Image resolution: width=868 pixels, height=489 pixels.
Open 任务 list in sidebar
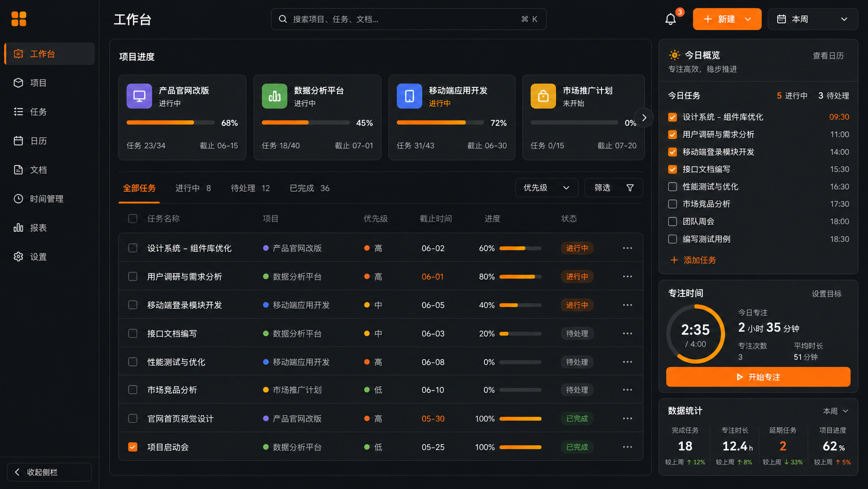50,112
